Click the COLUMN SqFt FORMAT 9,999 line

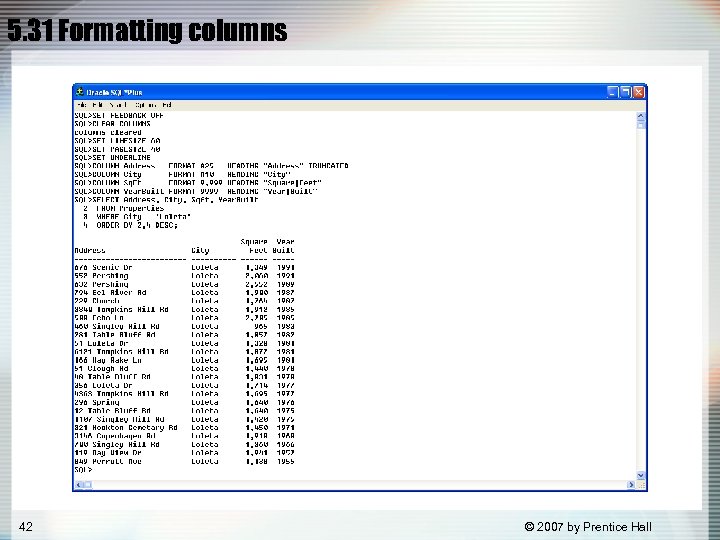click(x=198, y=183)
